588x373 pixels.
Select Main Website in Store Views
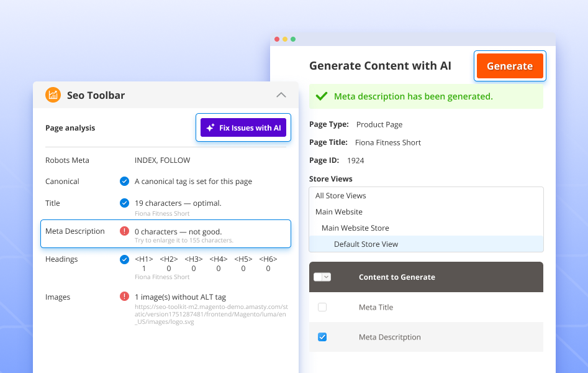340,211
